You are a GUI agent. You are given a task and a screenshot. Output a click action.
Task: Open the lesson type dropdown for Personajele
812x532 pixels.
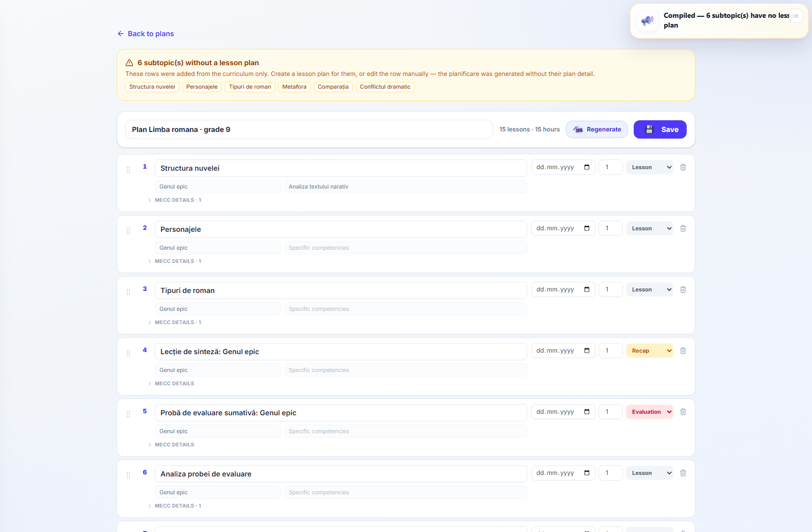(x=649, y=228)
